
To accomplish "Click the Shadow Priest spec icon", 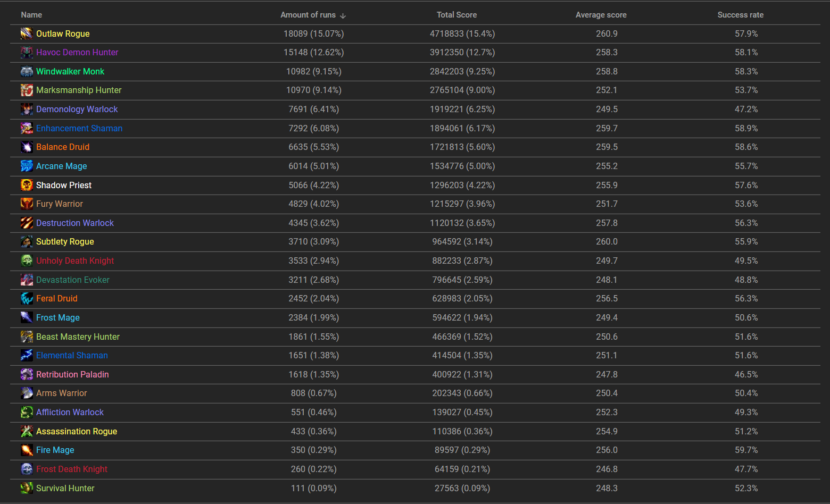I will [27, 185].
